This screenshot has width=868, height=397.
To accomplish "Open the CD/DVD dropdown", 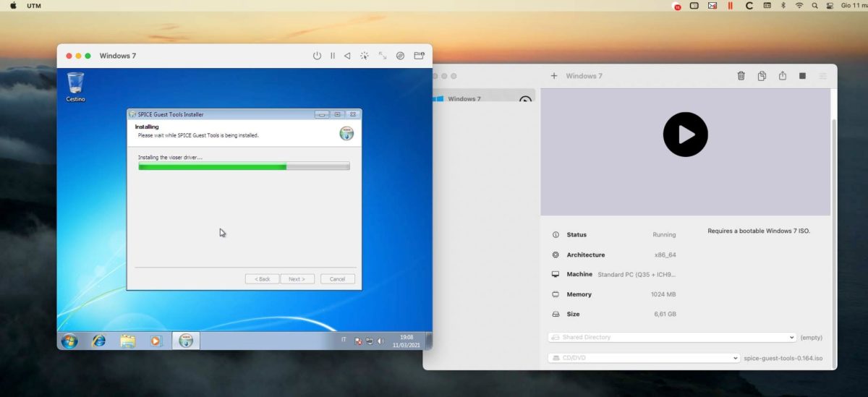I will click(644, 358).
